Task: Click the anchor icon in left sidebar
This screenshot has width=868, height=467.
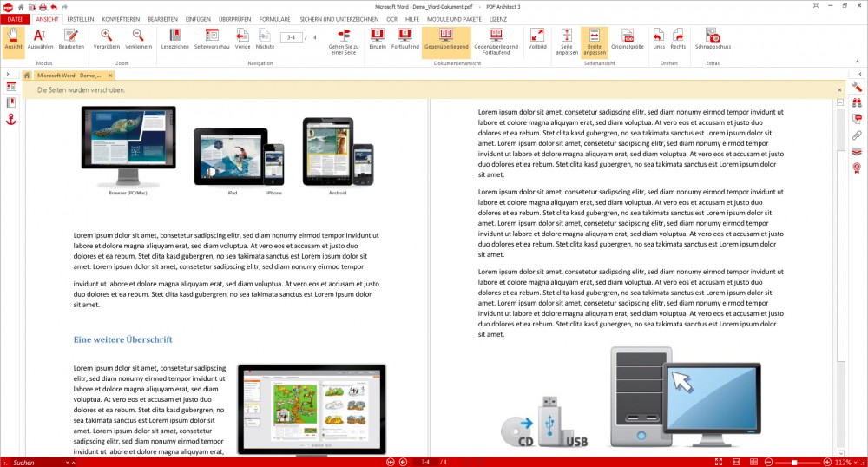Action: 11,119
